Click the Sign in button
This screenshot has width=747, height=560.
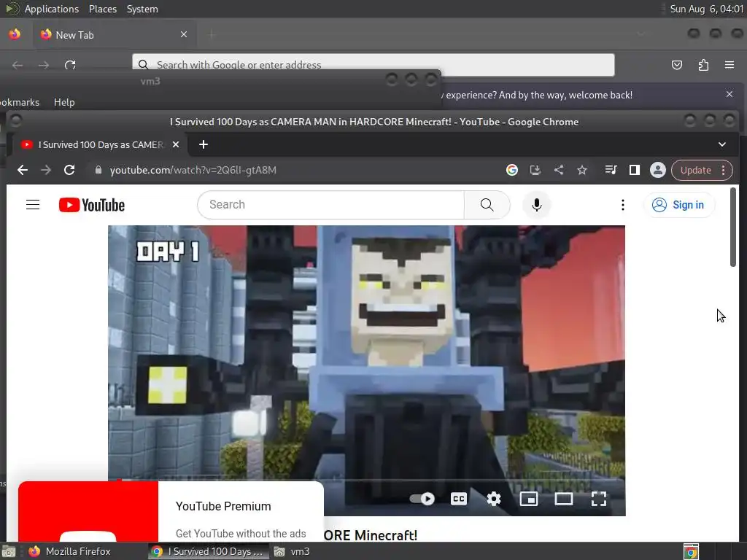pos(679,205)
